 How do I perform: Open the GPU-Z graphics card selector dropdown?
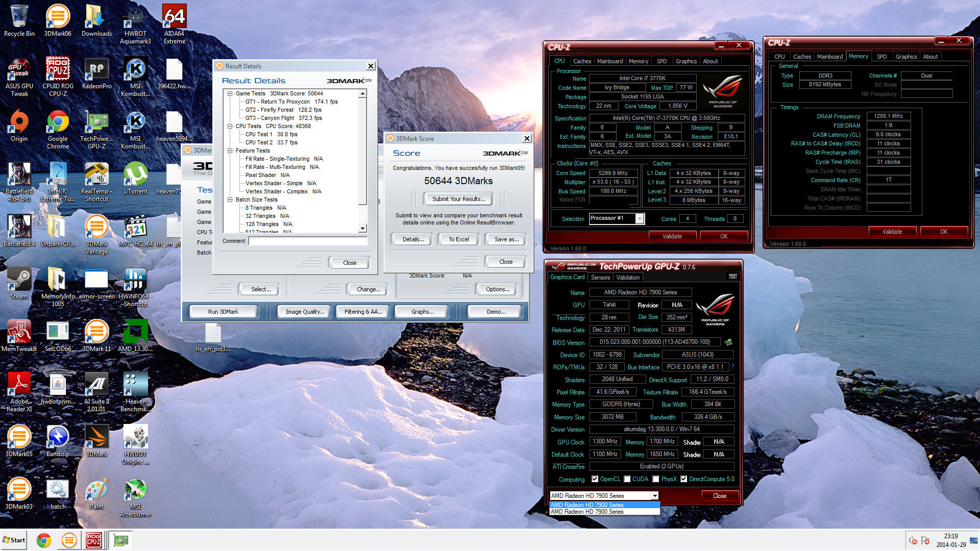click(x=654, y=496)
